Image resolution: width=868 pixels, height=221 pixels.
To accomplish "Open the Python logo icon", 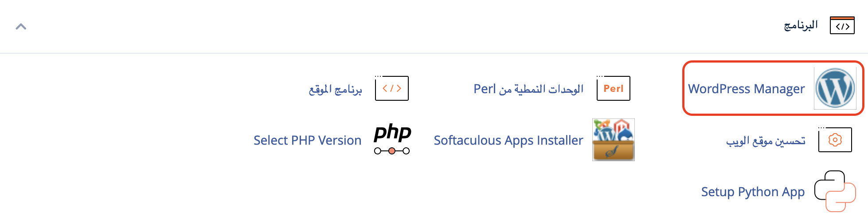I will click(835, 191).
